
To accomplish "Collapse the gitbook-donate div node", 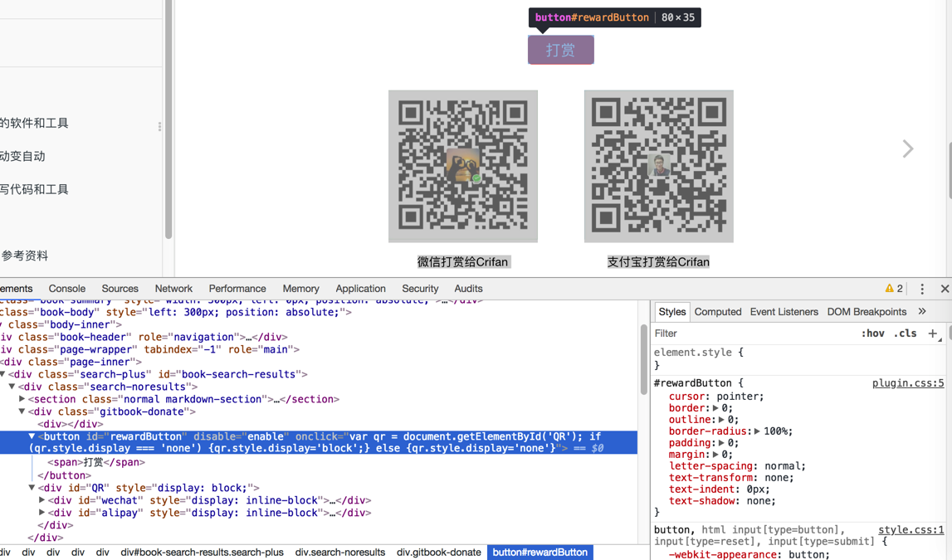I will [22, 411].
